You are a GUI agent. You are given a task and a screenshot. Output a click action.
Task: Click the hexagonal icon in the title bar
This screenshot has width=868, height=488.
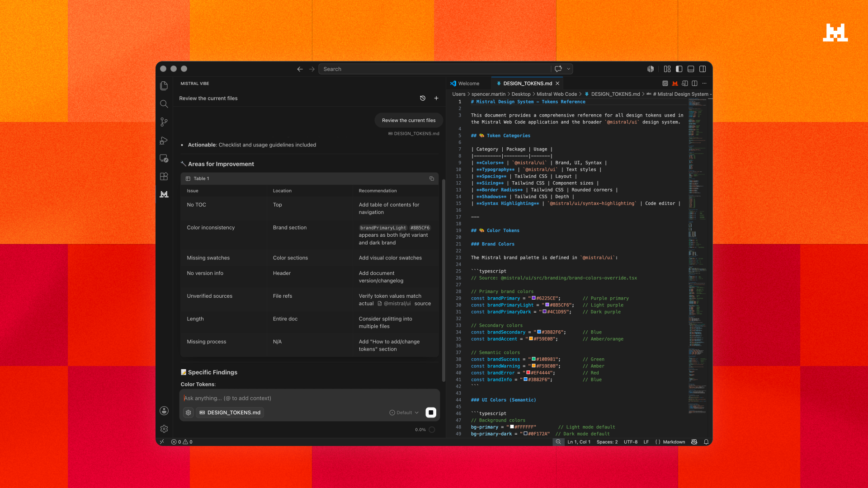pyautogui.click(x=651, y=69)
